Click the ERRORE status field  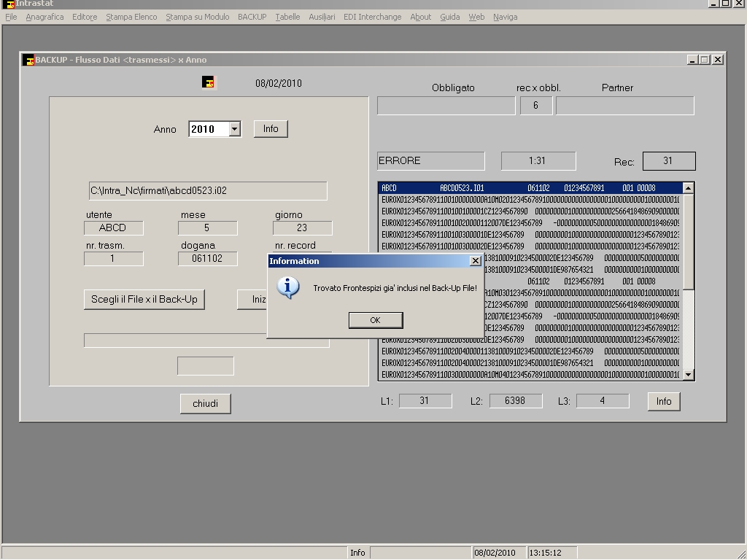pyautogui.click(x=430, y=161)
